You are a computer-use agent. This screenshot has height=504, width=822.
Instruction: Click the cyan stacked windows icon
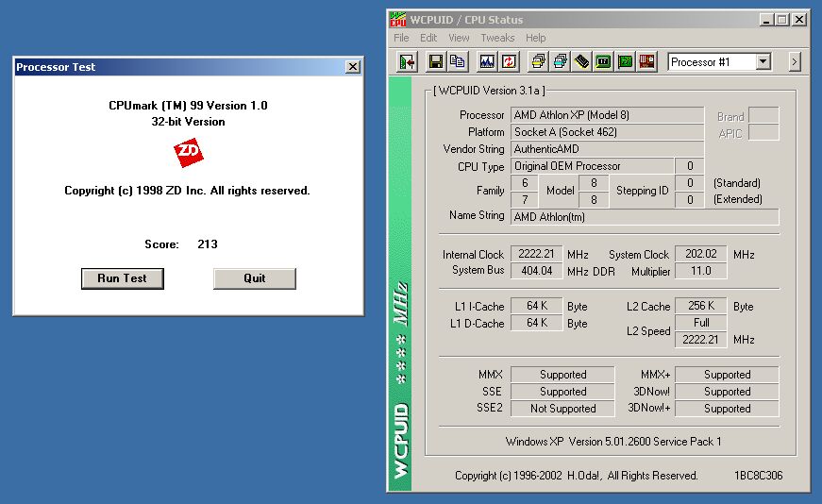coord(561,62)
